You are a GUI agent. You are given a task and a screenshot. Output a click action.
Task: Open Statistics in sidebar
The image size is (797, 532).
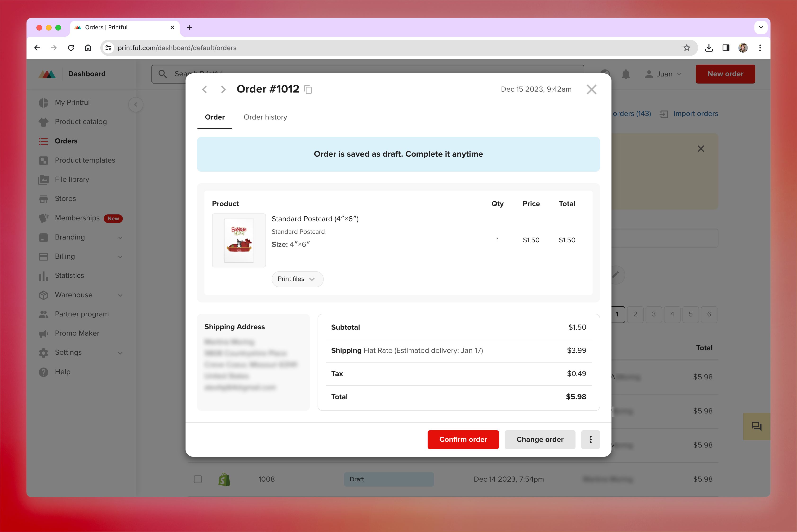pos(69,275)
